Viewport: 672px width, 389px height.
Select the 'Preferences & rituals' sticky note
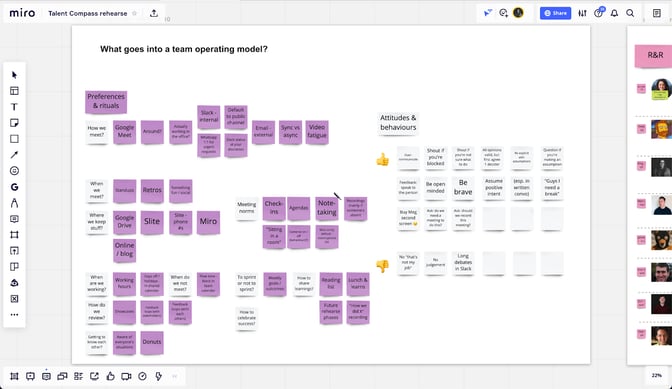point(106,102)
